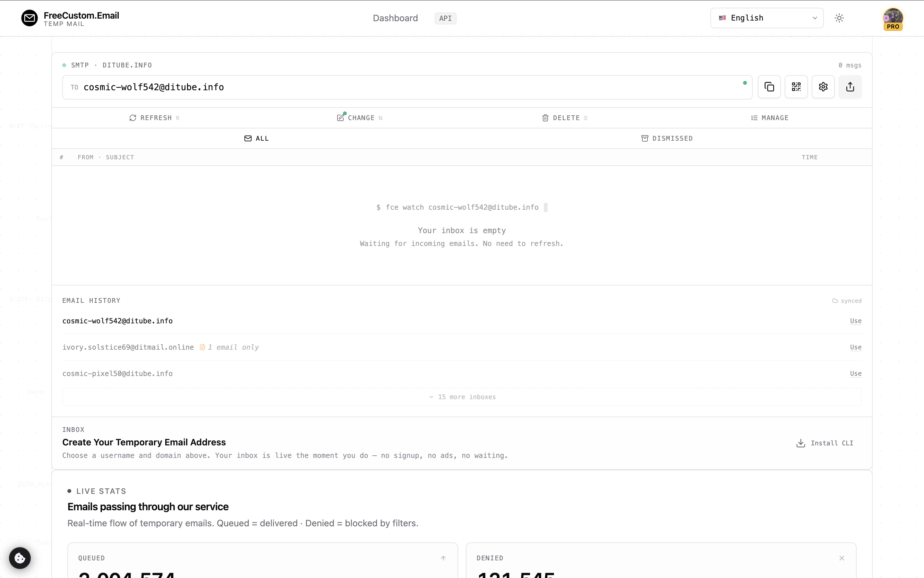Screen dimensions: 924x578
Task: Click the EMAIL HISTORY heading
Action: (x=91, y=301)
